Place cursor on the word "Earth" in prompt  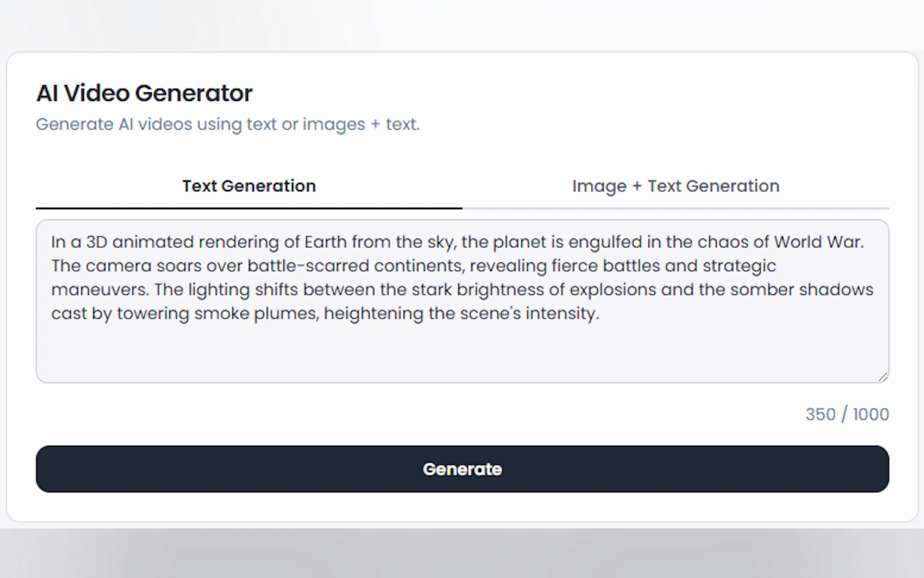pyautogui.click(x=325, y=242)
